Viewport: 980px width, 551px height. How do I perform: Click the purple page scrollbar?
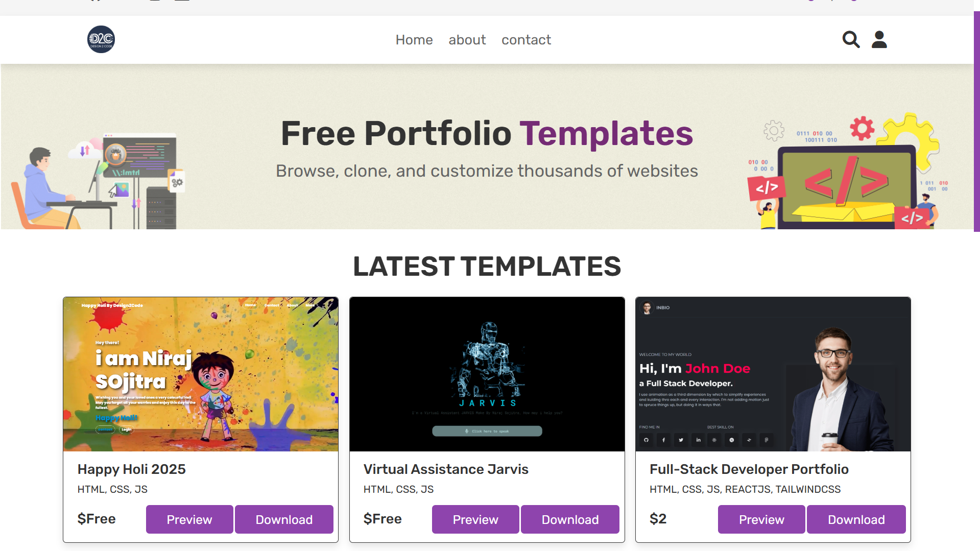[976, 123]
